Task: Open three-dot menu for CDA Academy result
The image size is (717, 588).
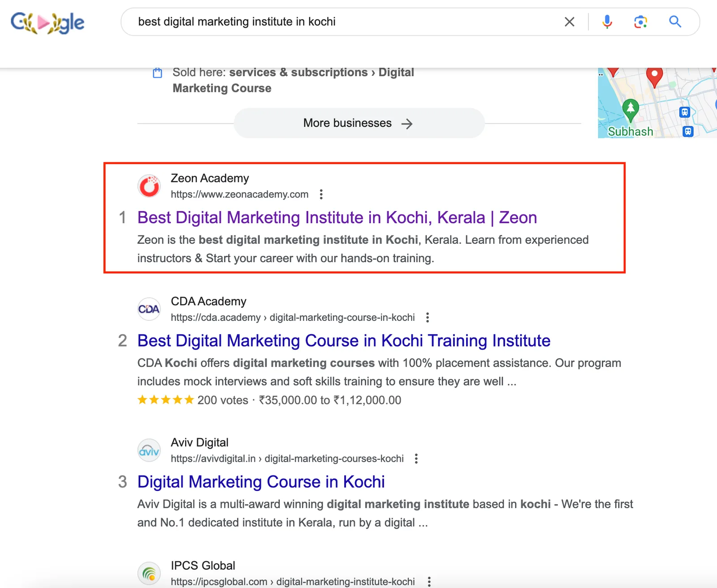Action: 428,317
